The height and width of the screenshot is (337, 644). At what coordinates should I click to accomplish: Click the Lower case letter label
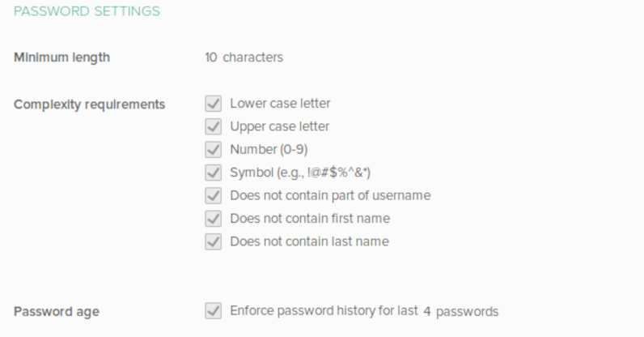[x=280, y=103]
